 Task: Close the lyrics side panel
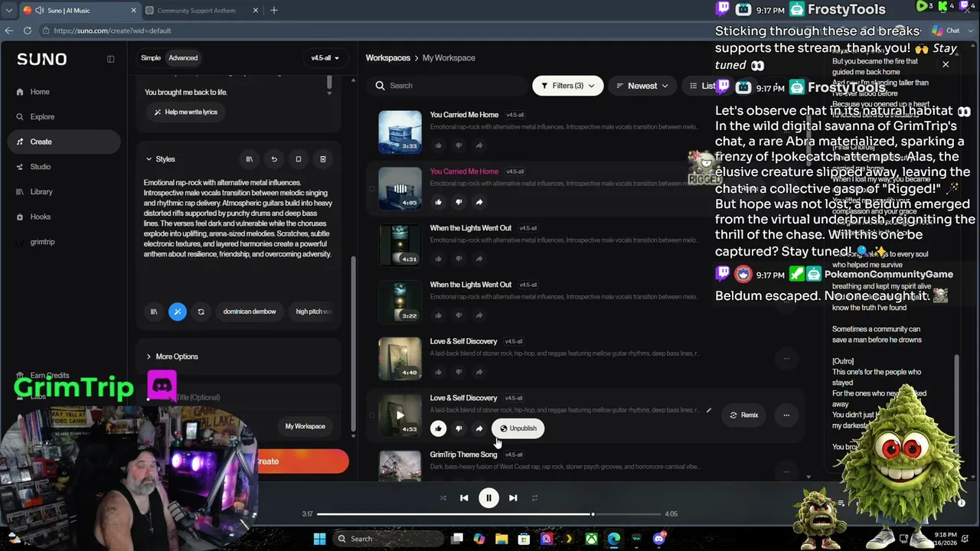pyautogui.click(x=946, y=64)
